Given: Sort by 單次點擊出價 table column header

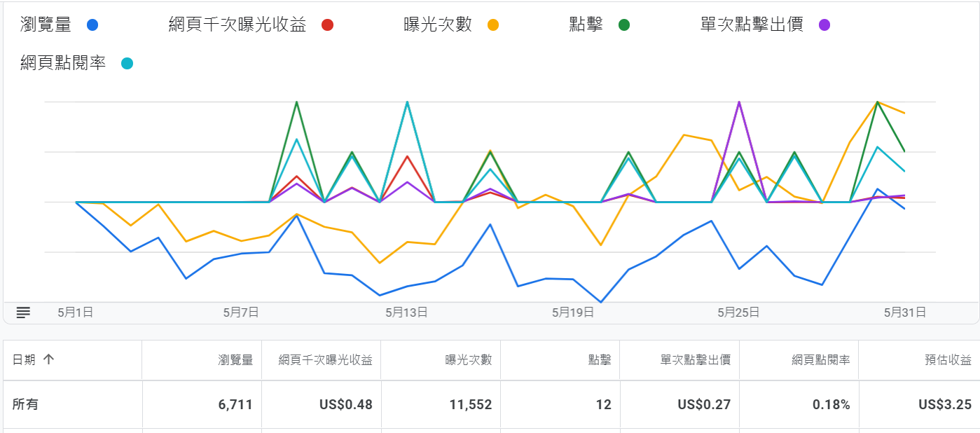Looking at the screenshot, I should click(695, 360).
